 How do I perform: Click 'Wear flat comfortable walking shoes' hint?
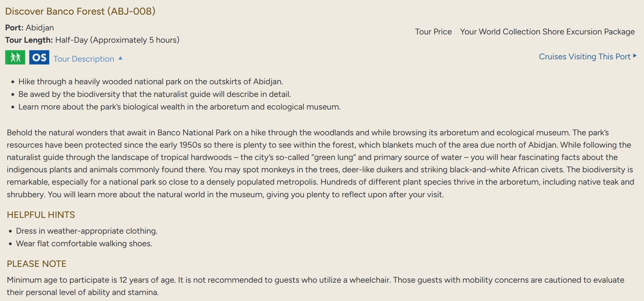pyautogui.click(x=84, y=244)
